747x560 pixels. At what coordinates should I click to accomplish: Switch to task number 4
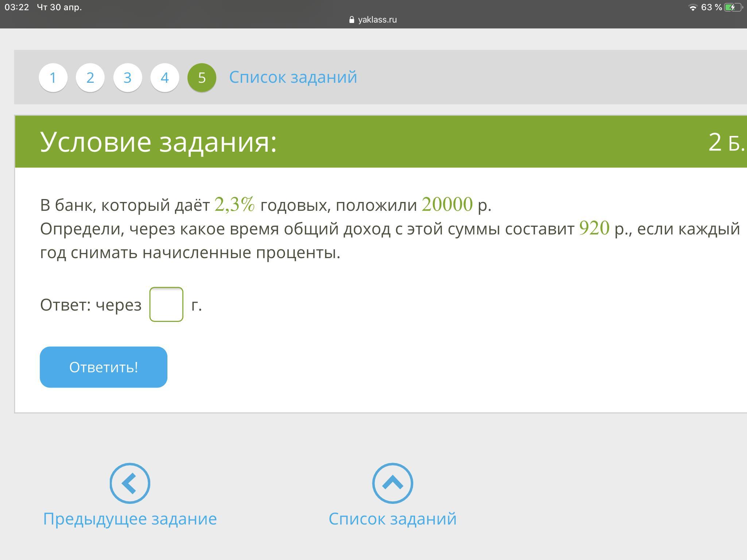click(165, 77)
